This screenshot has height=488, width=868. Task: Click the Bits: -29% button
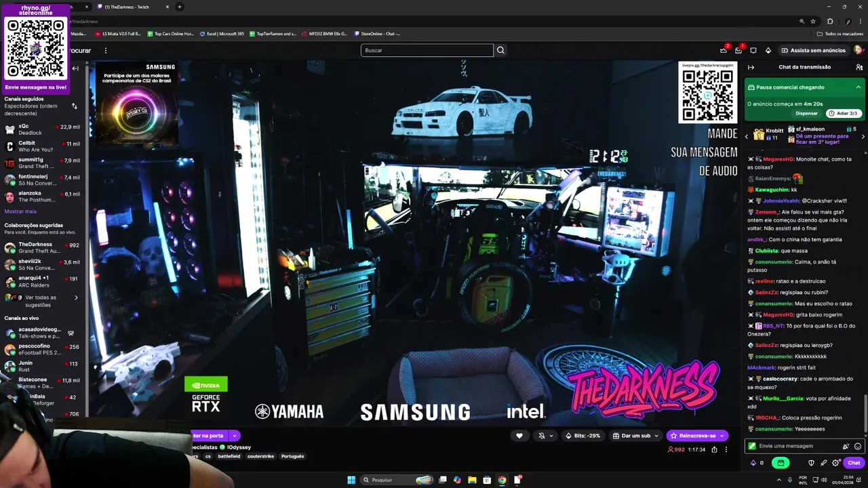(x=583, y=436)
